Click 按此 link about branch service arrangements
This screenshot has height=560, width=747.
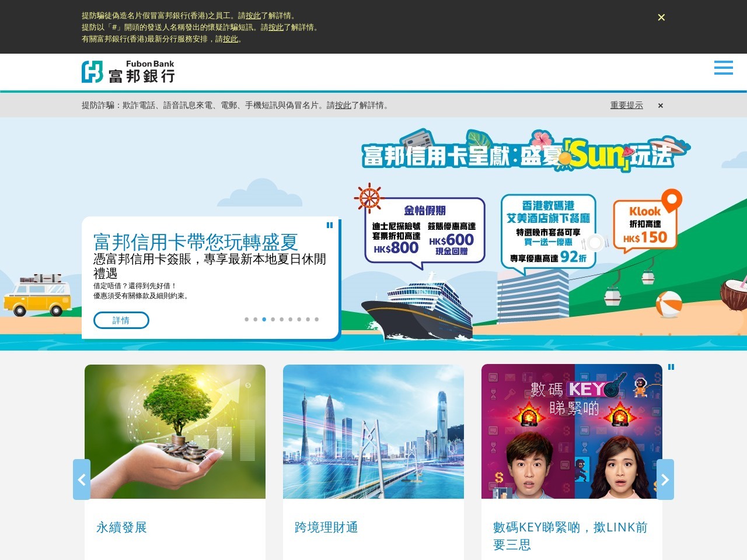pyautogui.click(x=231, y=39)
